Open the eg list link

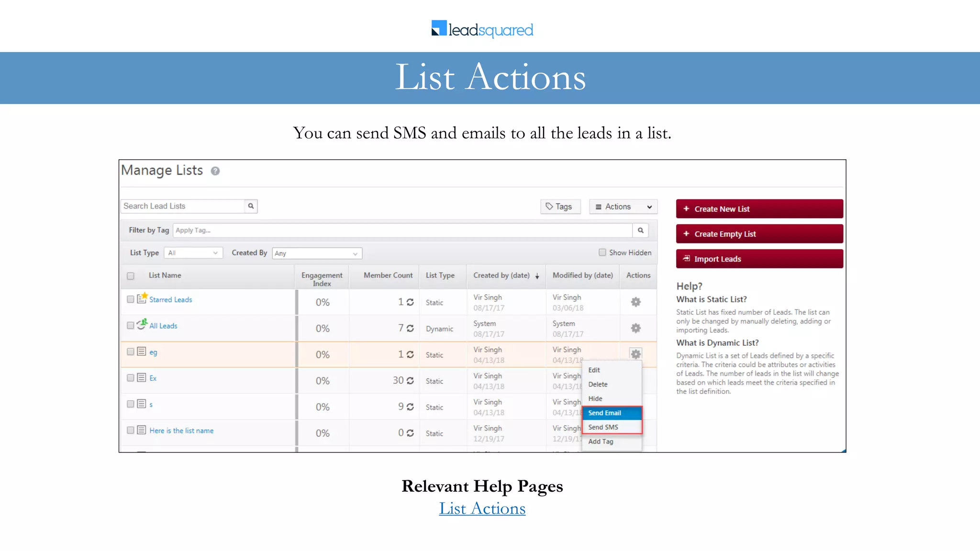point(153,353)
